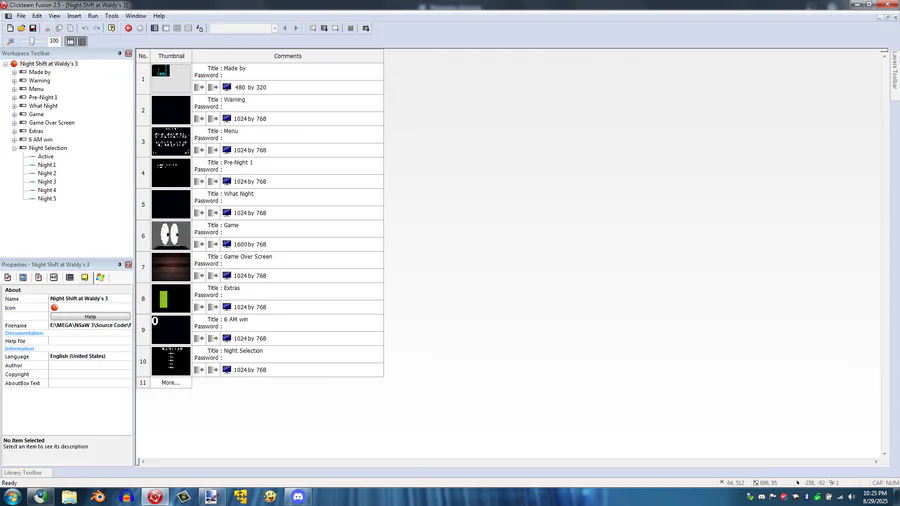The width and height of the screenshot is (900, 506).
Task: Open the View menu
Action: coord(54,16)
